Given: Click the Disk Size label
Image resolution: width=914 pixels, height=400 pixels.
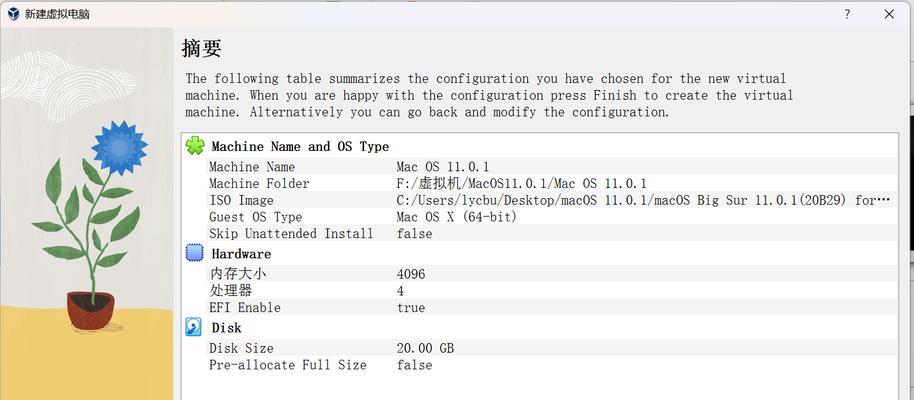Looking at the screenshot, I should tap(241, 348).
